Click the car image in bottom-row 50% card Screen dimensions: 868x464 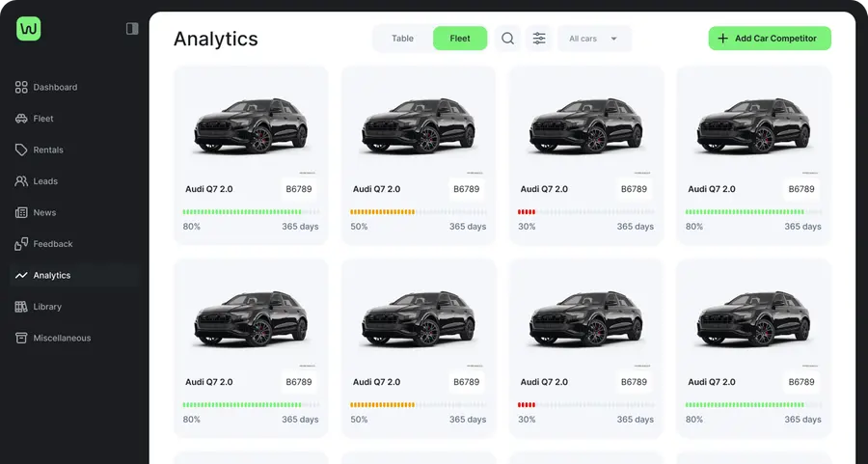(418, 319)
